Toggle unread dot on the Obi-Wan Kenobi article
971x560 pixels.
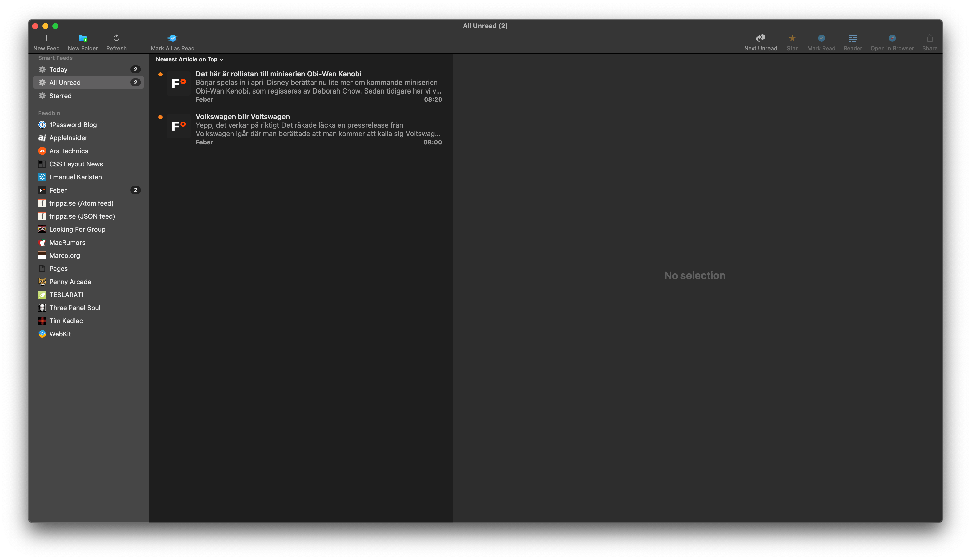click(x=160, y=75)
